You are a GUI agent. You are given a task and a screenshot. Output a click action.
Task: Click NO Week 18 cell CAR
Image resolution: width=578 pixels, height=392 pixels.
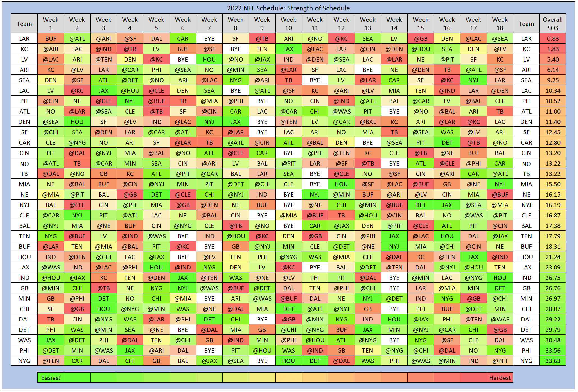point(500,163)
